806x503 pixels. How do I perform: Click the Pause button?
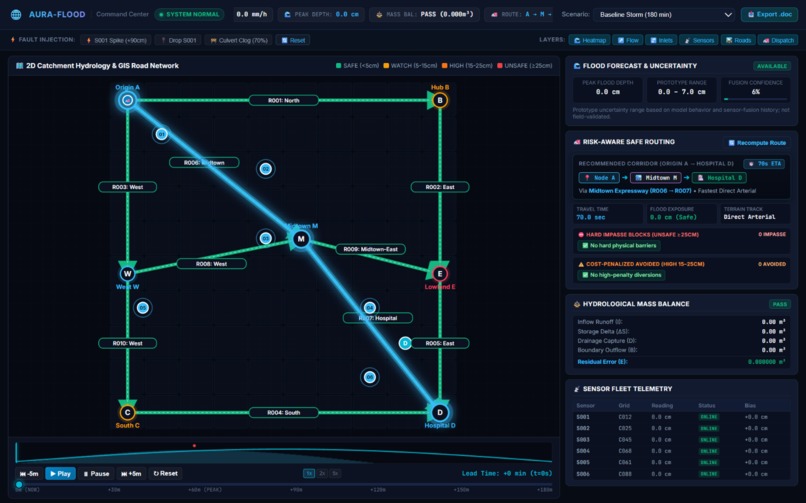tap(96, 473)
